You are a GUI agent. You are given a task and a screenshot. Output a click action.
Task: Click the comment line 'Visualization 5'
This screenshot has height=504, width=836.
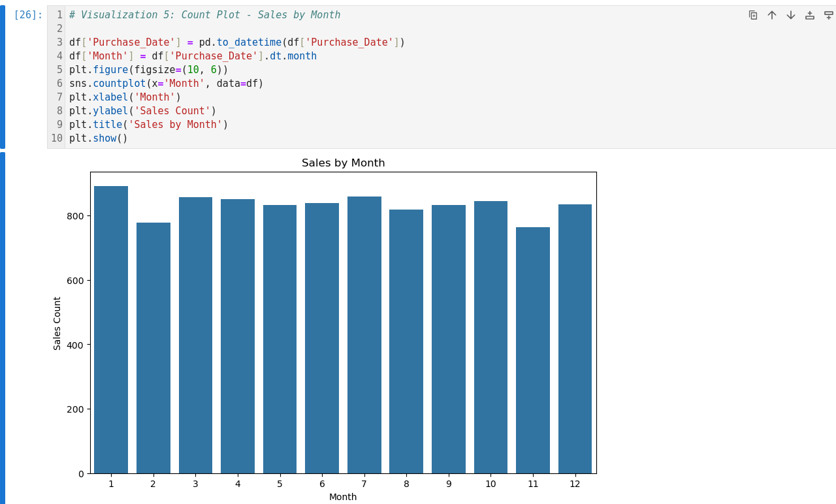tap(204, 15)
